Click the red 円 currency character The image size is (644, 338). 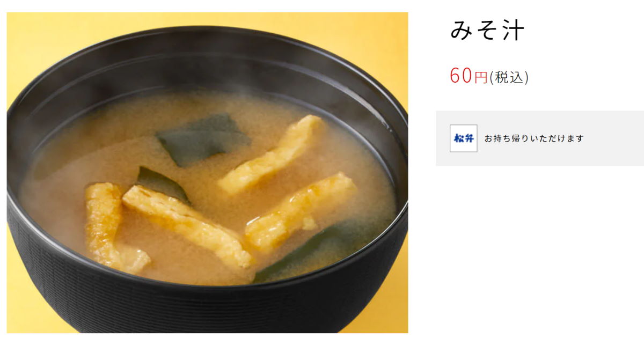point(481,78)
